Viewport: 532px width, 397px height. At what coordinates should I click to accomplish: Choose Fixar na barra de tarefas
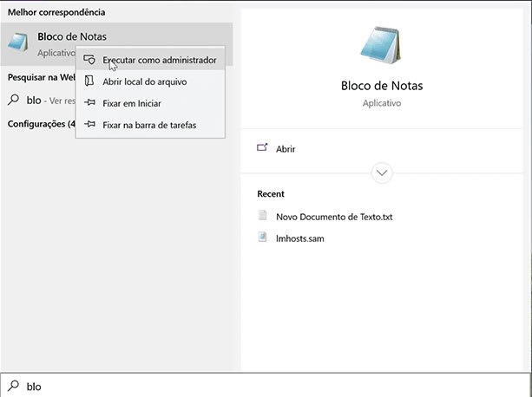(x=150, y=125)
